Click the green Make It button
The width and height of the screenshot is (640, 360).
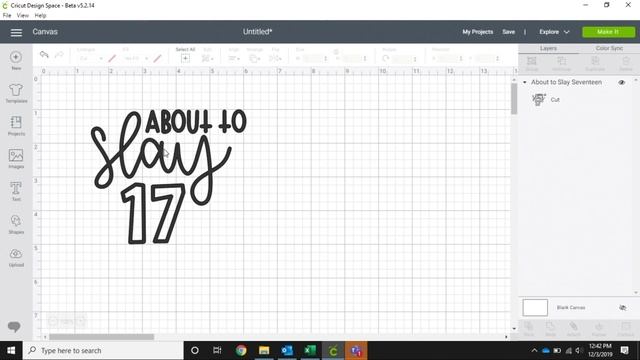click(608, 32)
